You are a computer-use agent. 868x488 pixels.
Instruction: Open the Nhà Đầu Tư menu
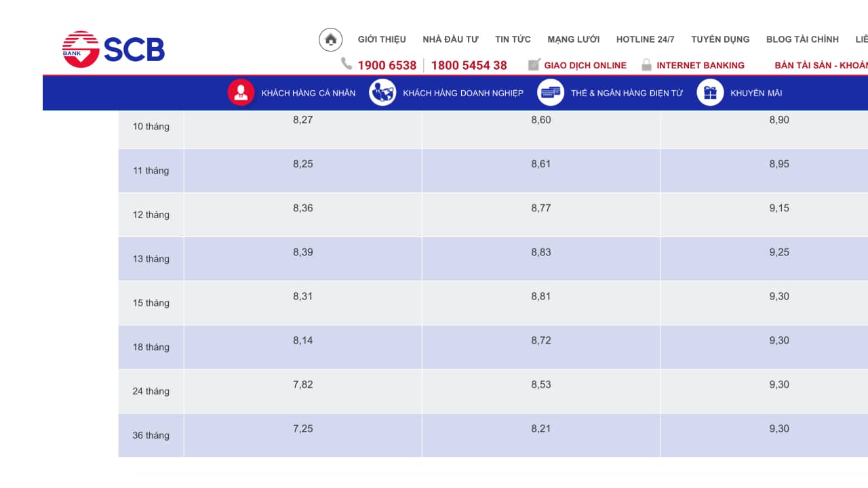(450, 39)
